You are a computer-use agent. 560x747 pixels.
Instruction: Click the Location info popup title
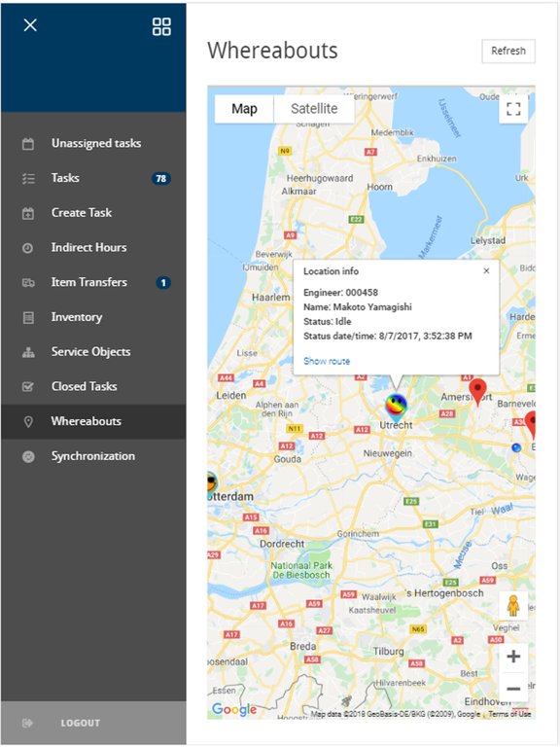tap(331, 271)
